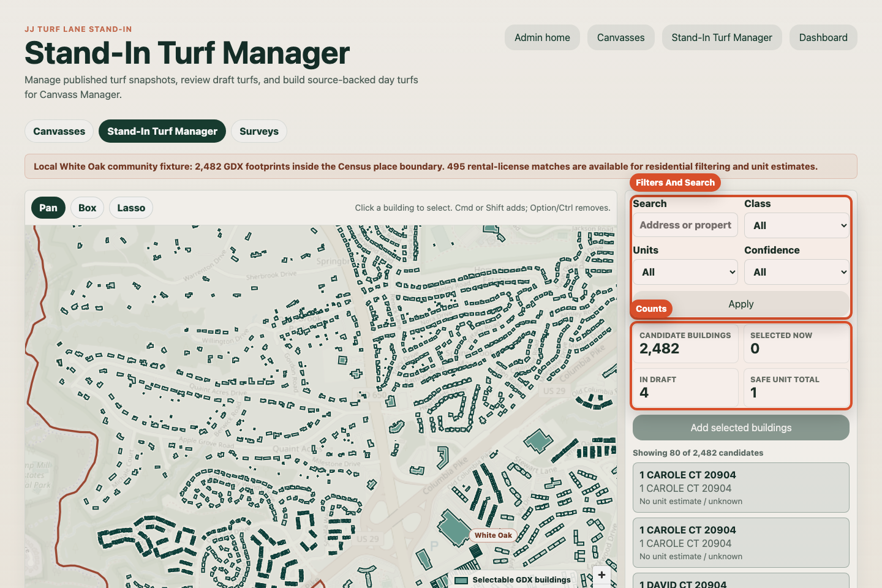Zoom in on the map
The image size is (882, 588).
pos(601,575)
